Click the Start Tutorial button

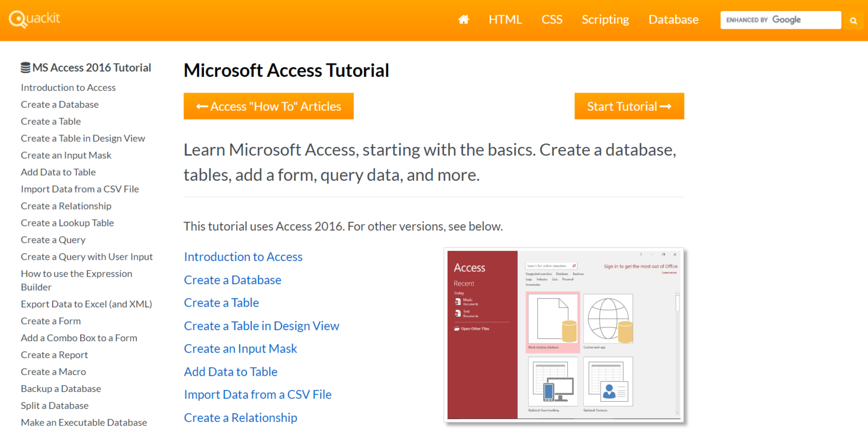(629, 106)
